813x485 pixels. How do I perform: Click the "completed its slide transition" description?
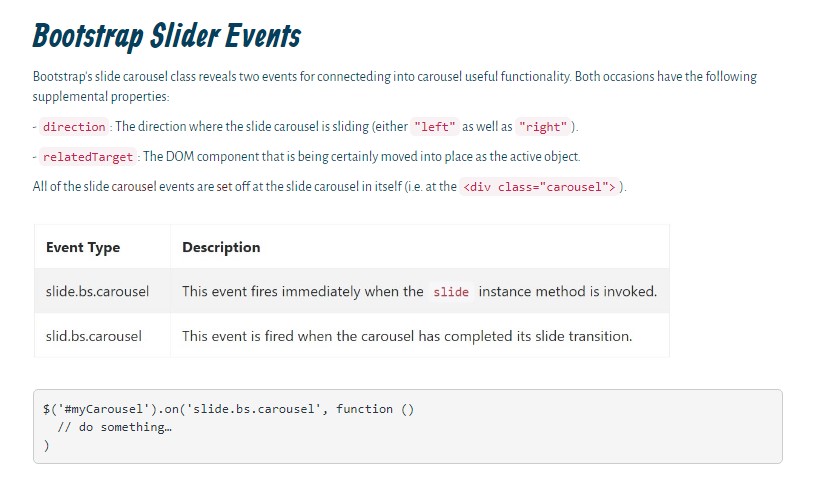(x=407, y=336)
